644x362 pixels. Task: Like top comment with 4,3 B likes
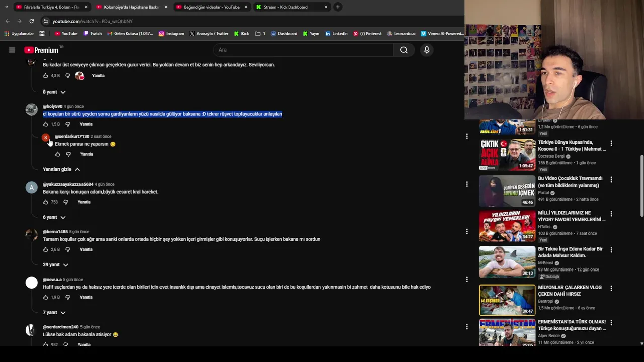coord(46,76)
